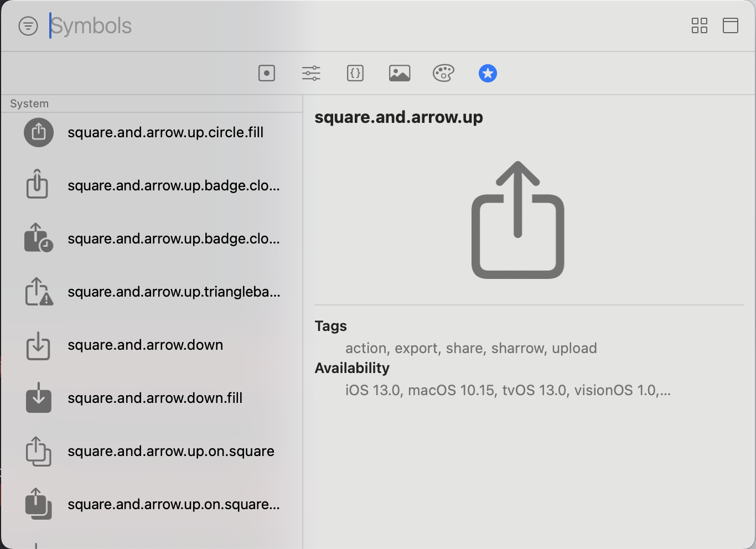Image resolution: width=756 pixels, height=549 pixels.
Task: Click the square.and.arrow.up detail title
Action: pyautogui.click(x=398, y=117)
